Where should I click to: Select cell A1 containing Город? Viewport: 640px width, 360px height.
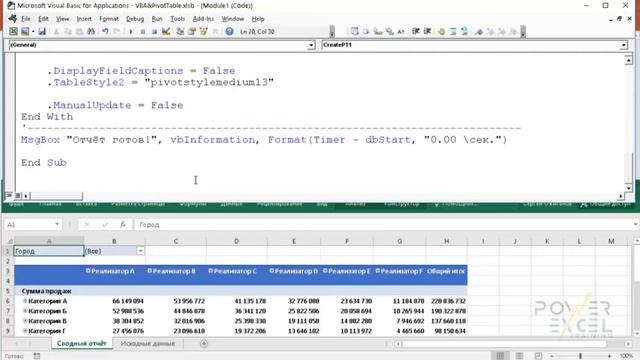(49, 251)
